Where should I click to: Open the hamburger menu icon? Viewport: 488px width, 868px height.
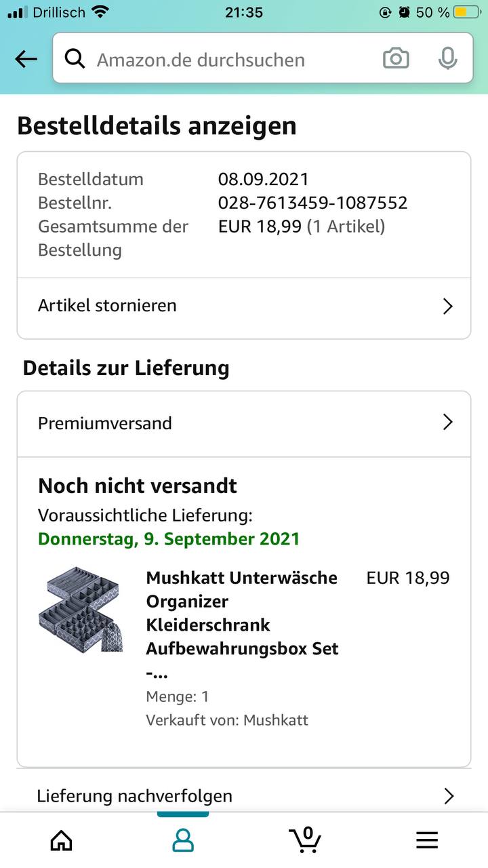pyautogui.click(x=427, y=841)
